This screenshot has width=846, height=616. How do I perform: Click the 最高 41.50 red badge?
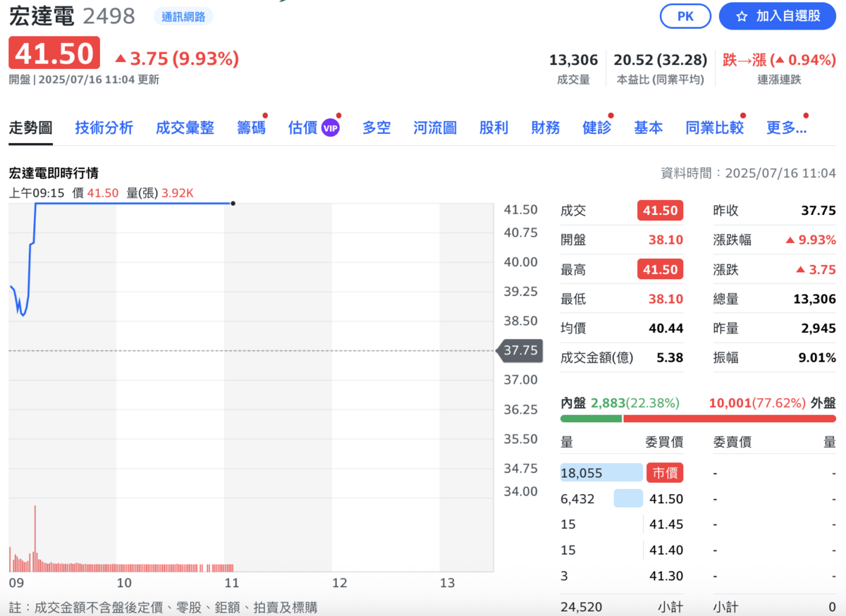click(661, 269)
